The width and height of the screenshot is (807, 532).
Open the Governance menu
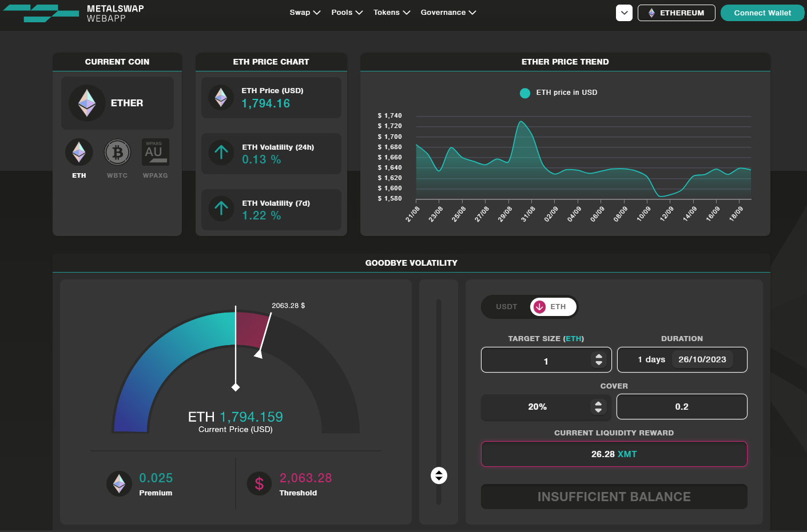[448, 13]
